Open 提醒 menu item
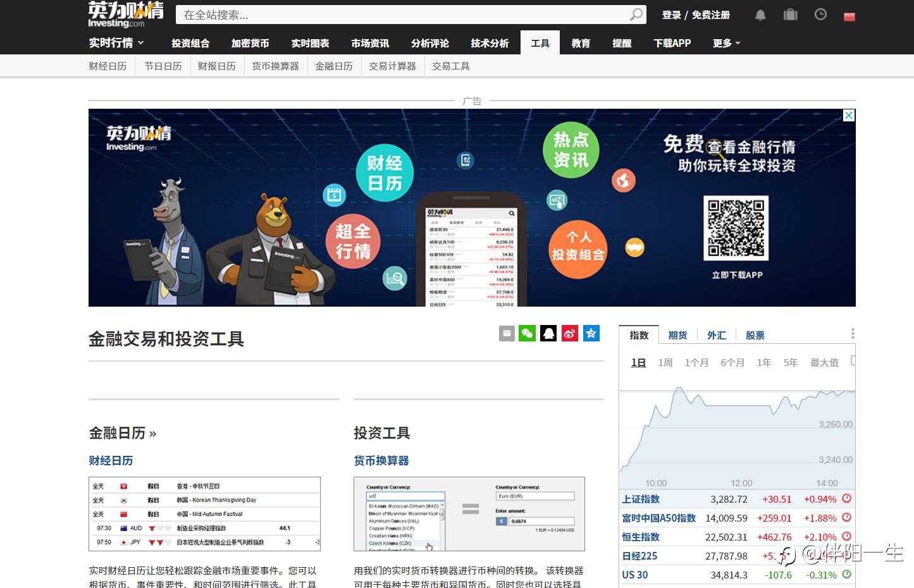Viewport: 914px width, 588px height. (x=622, y=43)
